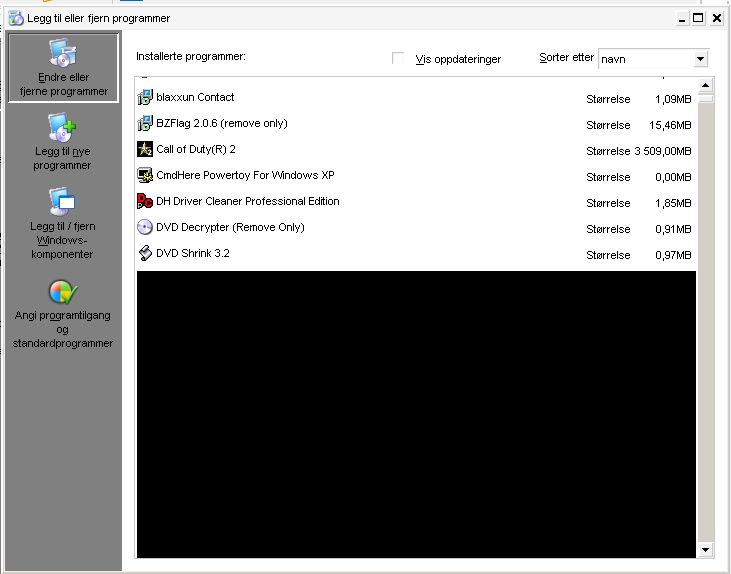731x574 pixels.
Task: Click the Call of Duty(R) 2 icon
Action: (145, 149)
